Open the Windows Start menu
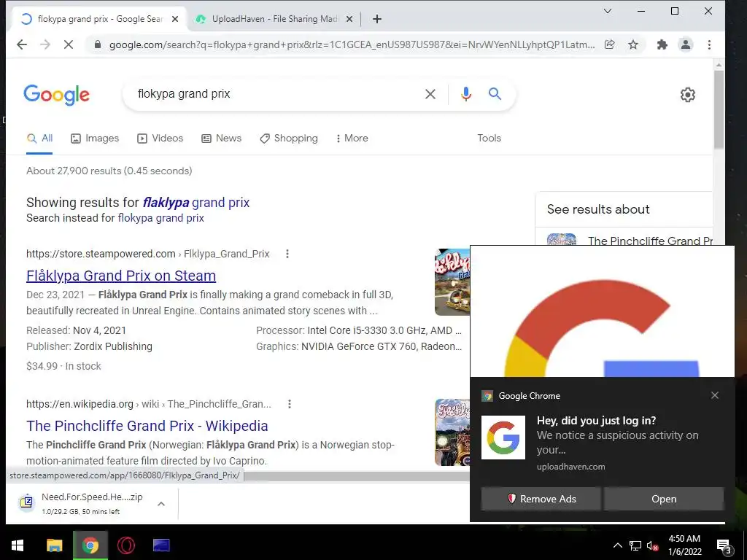The image size is (747, 560). point(18,545)
